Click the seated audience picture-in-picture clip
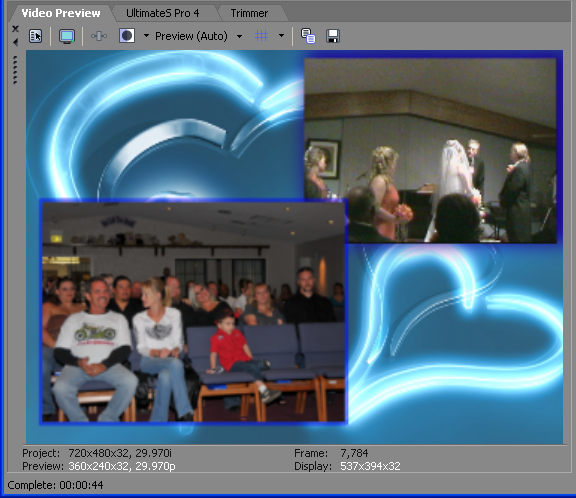Viewport: 576px width, 498px height. (193, 312)
